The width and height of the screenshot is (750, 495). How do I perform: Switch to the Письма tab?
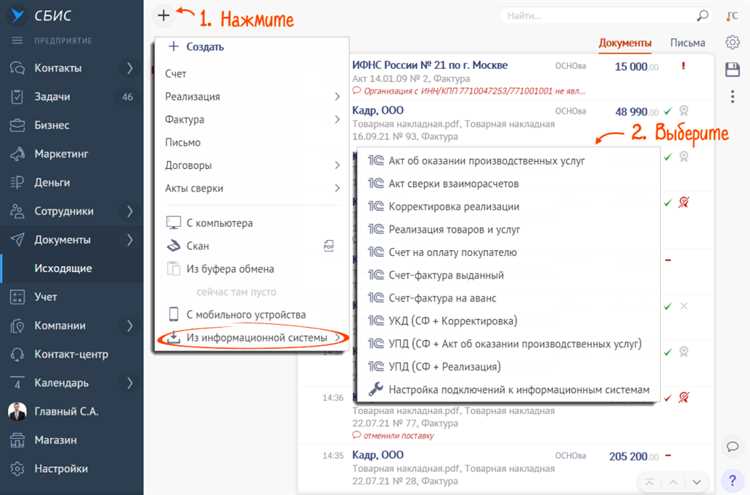pyautogui.click(x=686, y=43)
